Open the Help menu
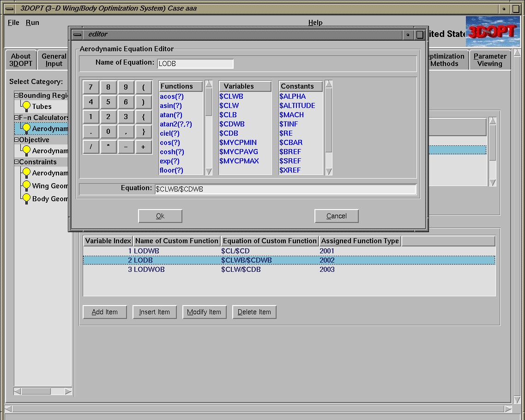Viewport: 525px width, 420px height. (315, 23)
